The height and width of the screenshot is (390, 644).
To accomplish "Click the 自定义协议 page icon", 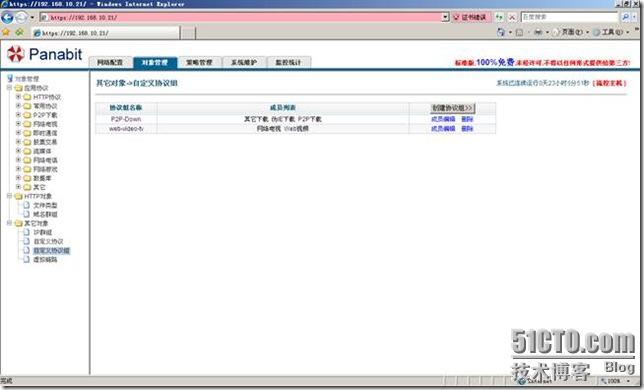I will tap(27, 241).
